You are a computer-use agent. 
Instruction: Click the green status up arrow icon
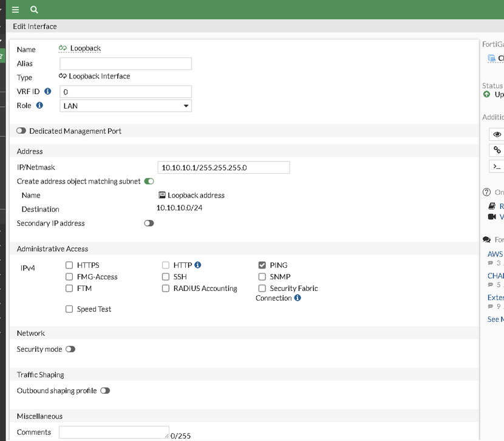(486, 94)
